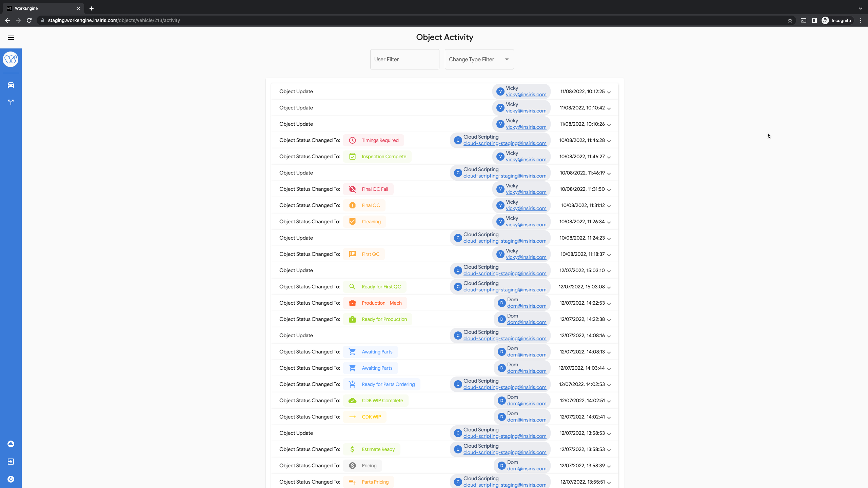Click the Final QC Fail status badge
The width and height of the screenshot is (868, 488).
(x=368, y=189)
